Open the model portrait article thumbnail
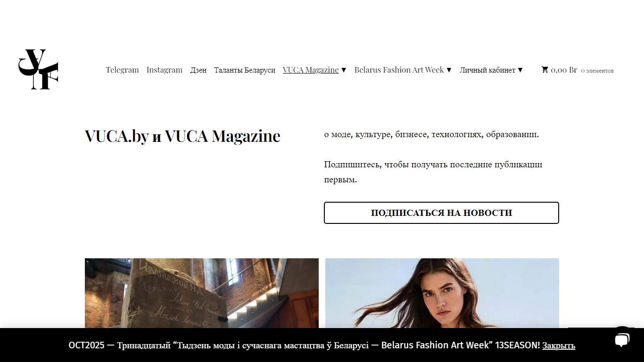Screen dimensions: 644x362 [x=442, y=293]
